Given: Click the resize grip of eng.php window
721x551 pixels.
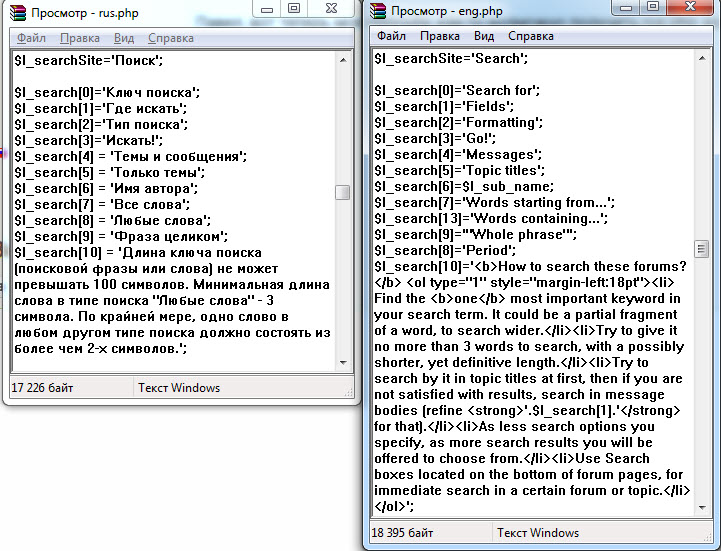Looking at the screenshot, I should (708, 537).
